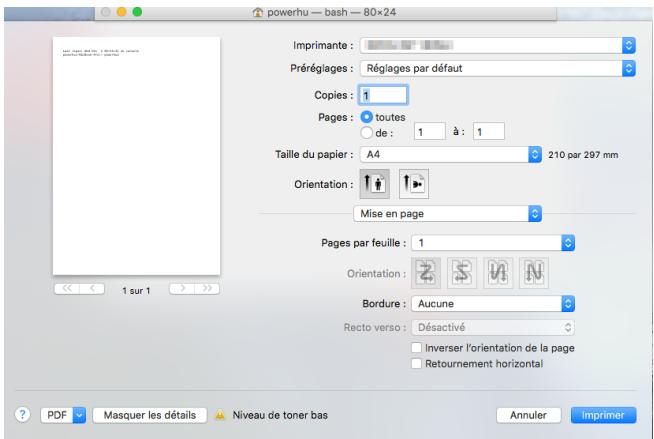Open the Imprimante dropdown
Image resolution: width=654 pixels, height=439 pixels.
tap(498, 45)
